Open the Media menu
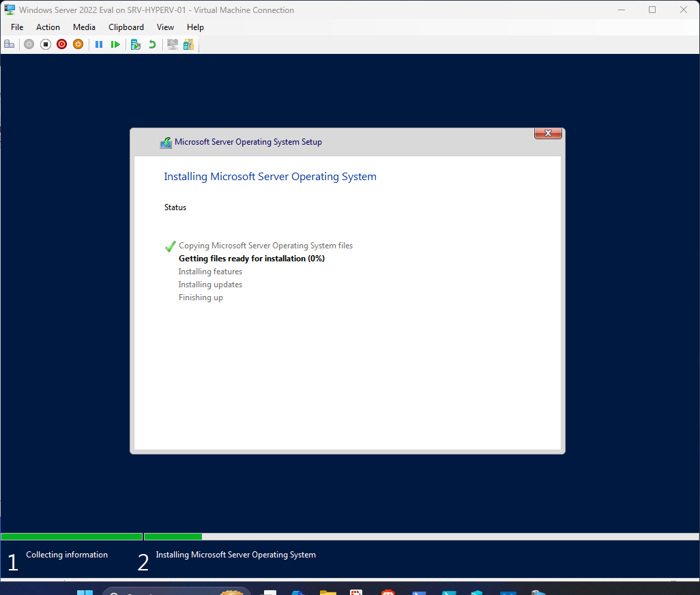 84,27
